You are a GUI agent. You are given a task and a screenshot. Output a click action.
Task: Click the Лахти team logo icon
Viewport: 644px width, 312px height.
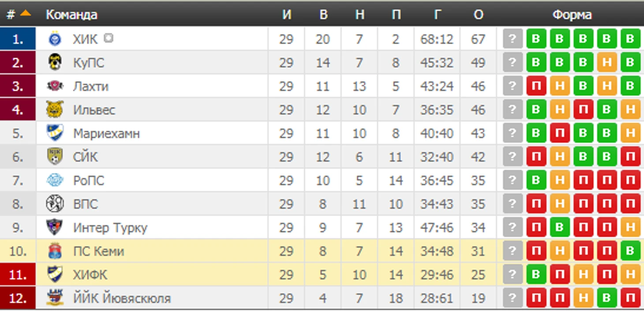55,86
